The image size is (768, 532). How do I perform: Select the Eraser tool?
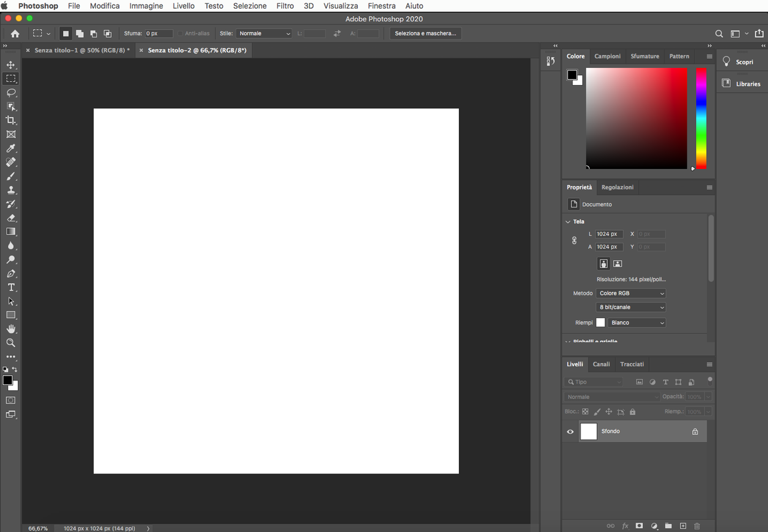[11, 218]
